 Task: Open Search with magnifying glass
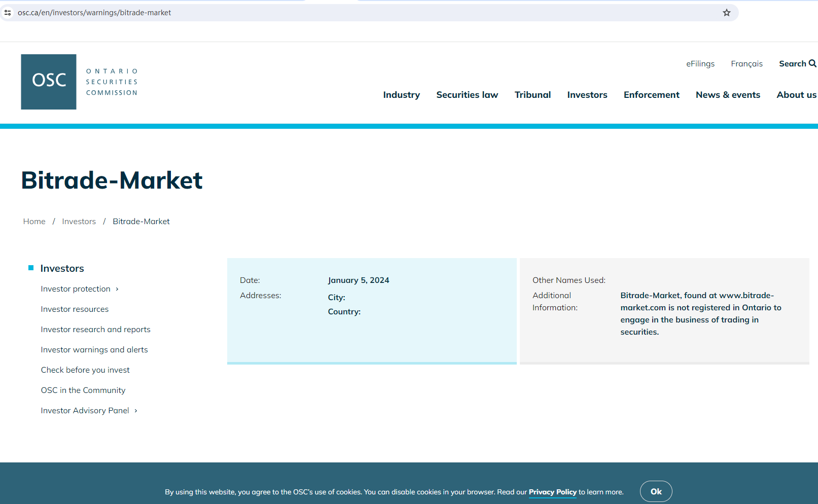[797, 63]
